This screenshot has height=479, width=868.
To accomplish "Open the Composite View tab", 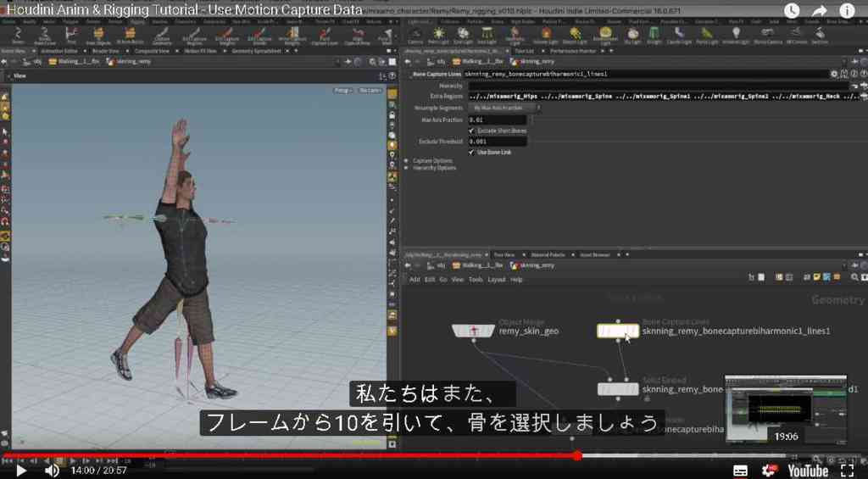I will (x=151, y=51).
